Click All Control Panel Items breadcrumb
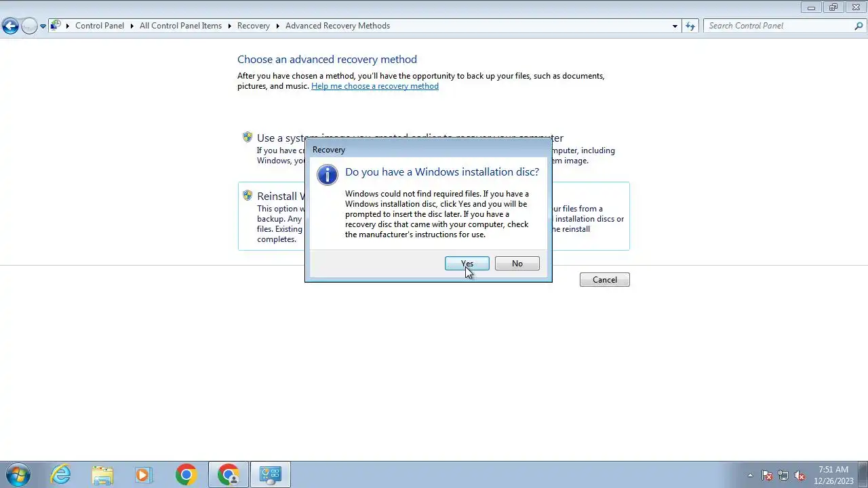 click(180, 26)
